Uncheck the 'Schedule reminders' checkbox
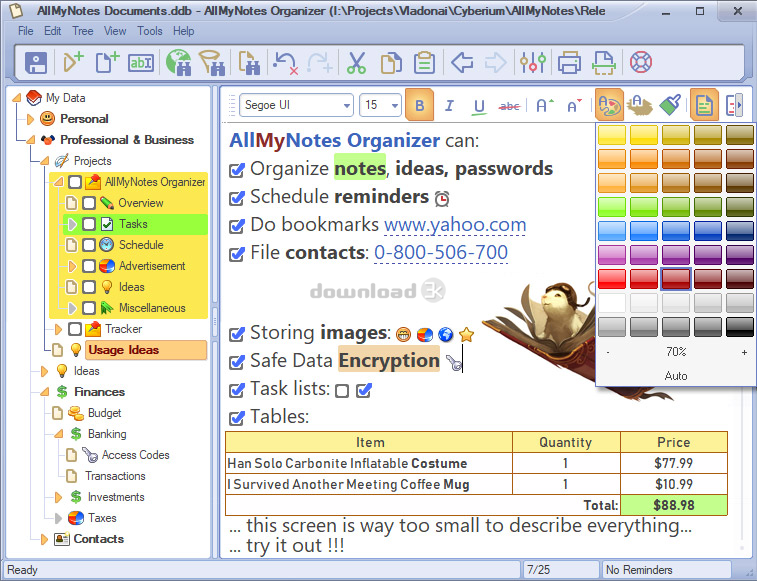 (237, 198)
